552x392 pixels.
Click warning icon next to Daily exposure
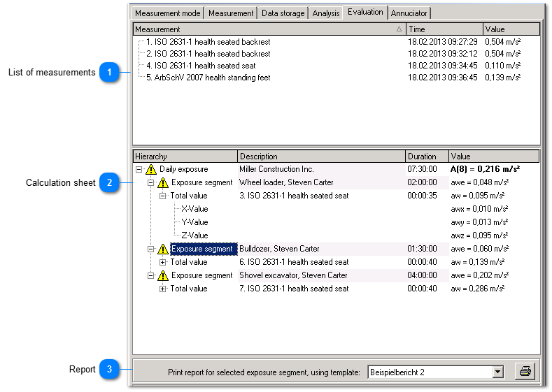(151, 170)
